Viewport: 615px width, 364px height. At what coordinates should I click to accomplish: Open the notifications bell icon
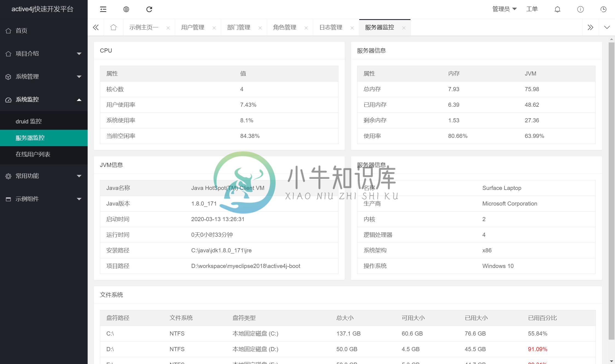557,9
